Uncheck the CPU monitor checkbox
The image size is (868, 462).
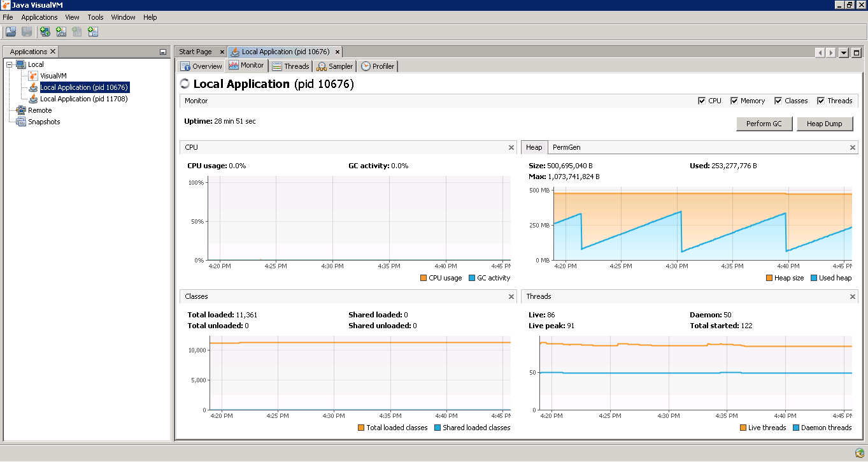tap(702, 101)
